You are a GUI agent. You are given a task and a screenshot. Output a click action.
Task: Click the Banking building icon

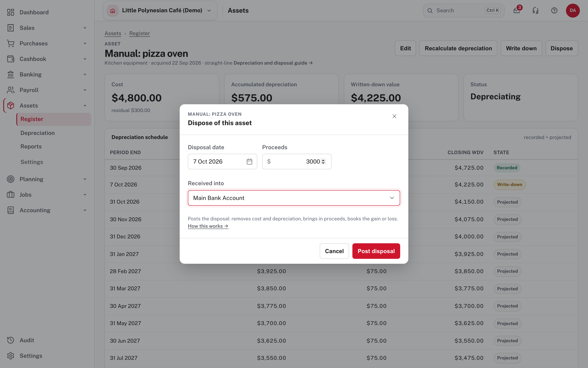click(10, 74)
